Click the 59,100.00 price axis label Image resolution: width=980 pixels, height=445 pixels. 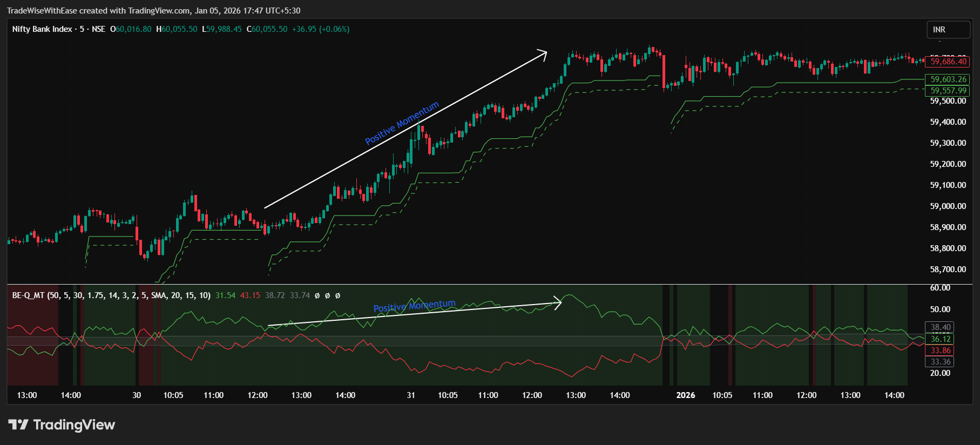click(948, 185)
